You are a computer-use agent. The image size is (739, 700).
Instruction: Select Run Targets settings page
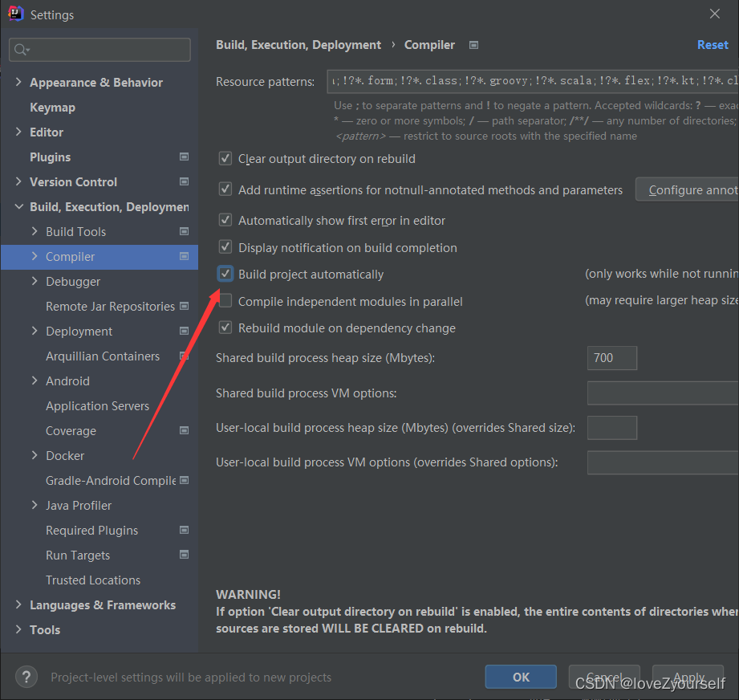point(78,556)
